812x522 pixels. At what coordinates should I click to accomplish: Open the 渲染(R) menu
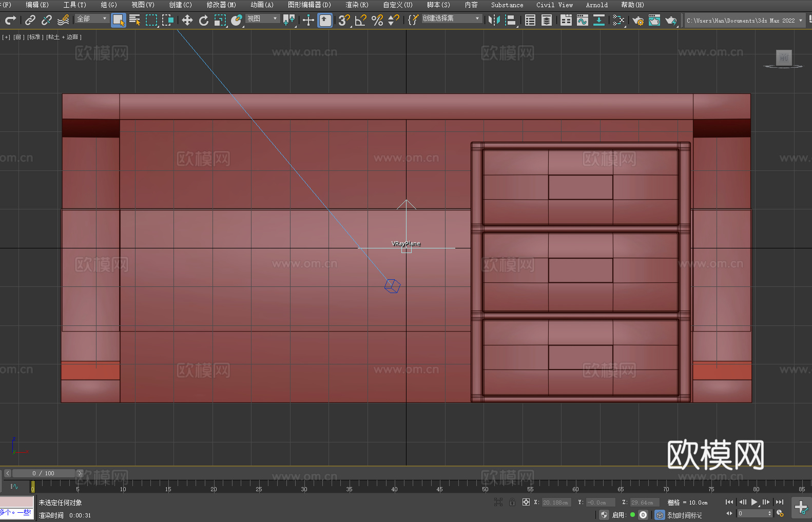357,5
